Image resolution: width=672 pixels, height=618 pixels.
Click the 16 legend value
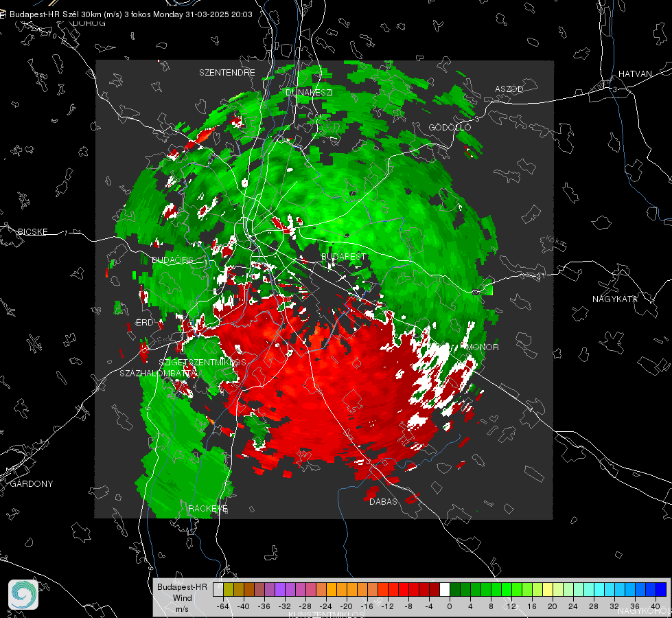click(x=532, y=606)
